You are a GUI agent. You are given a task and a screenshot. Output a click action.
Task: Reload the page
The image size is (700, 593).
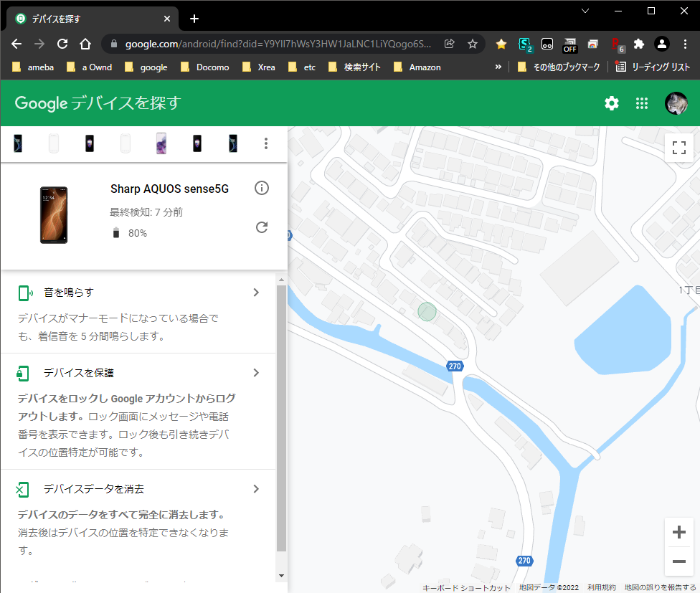62,44
